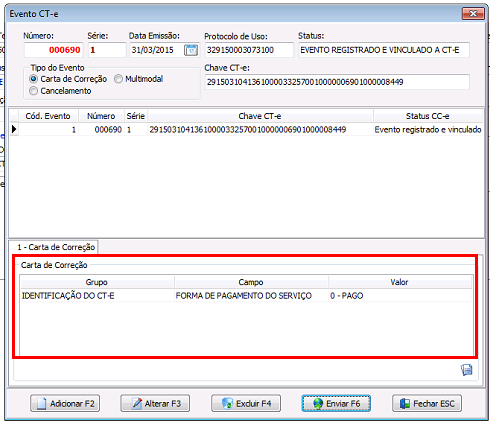
Task: Sort by the Cód. Evento column header
Action: [48, 116]
